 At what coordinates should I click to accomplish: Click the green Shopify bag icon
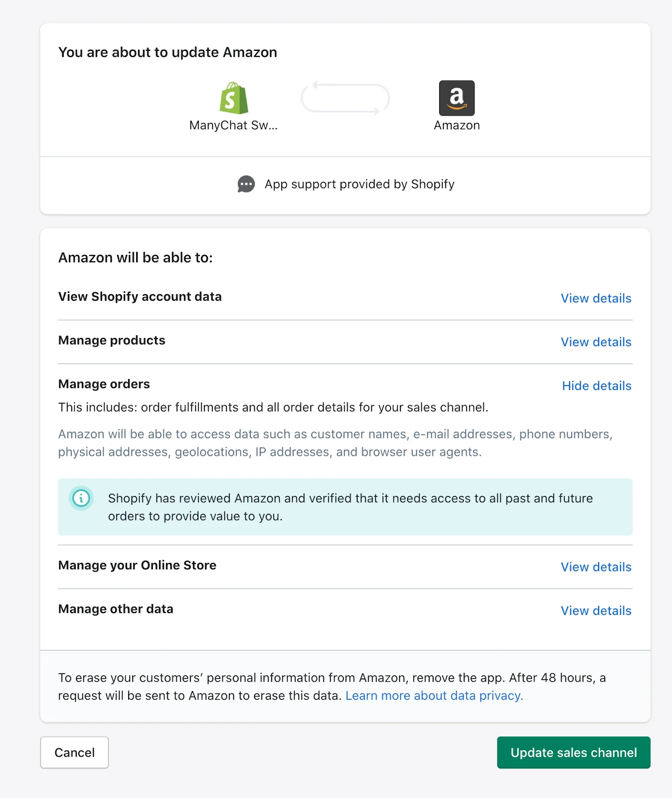coord(234,98)
